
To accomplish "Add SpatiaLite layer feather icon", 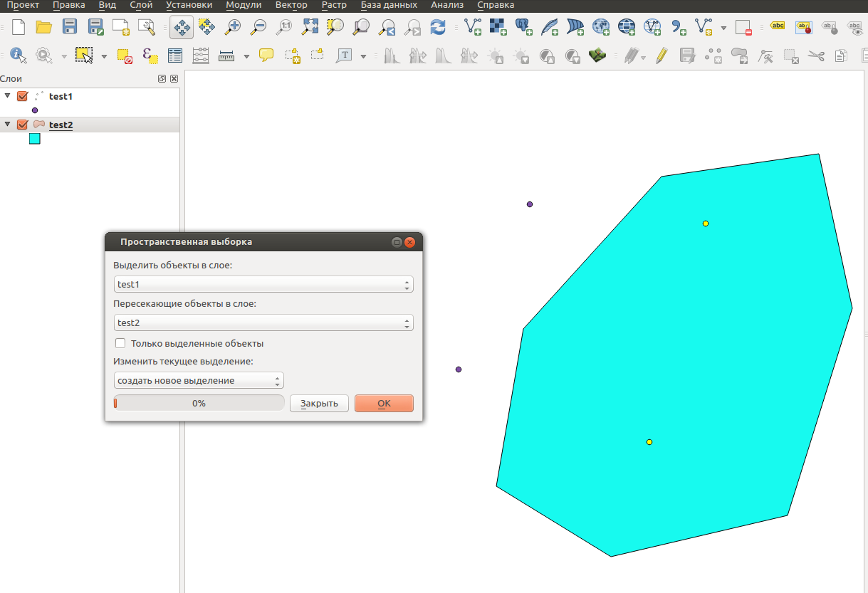I will tap(550, 28).
